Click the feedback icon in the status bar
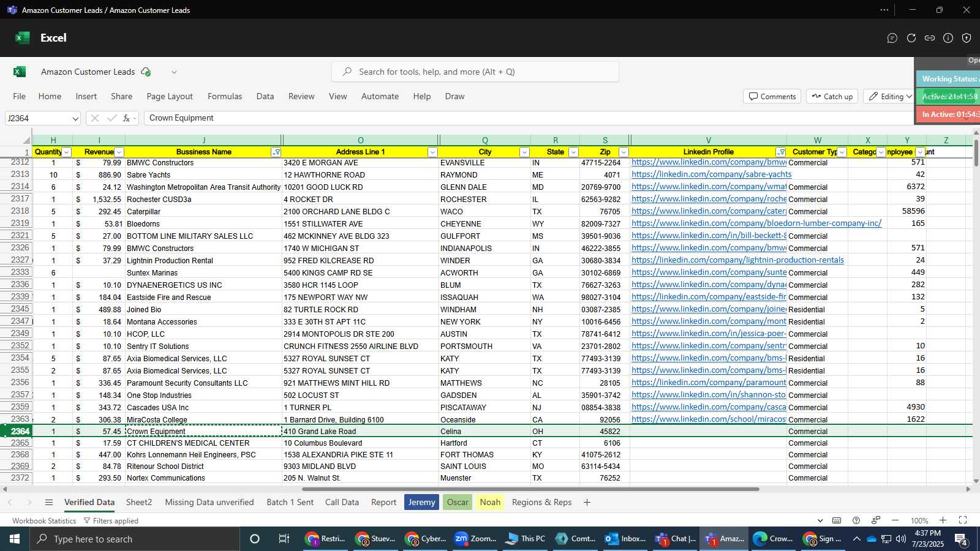This screenshot has height=551, width=980. point(876,520)
